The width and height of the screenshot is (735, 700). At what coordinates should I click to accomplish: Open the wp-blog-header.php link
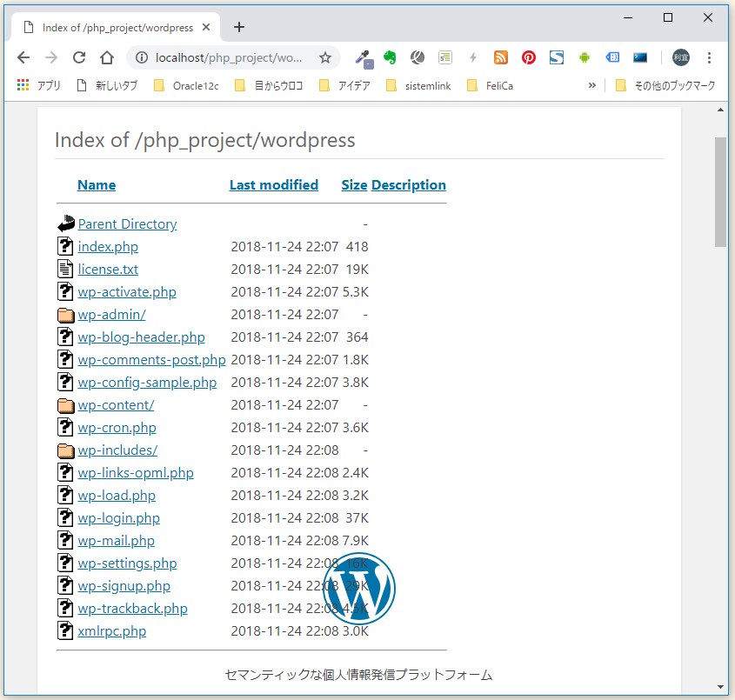[x=141, y=337]
